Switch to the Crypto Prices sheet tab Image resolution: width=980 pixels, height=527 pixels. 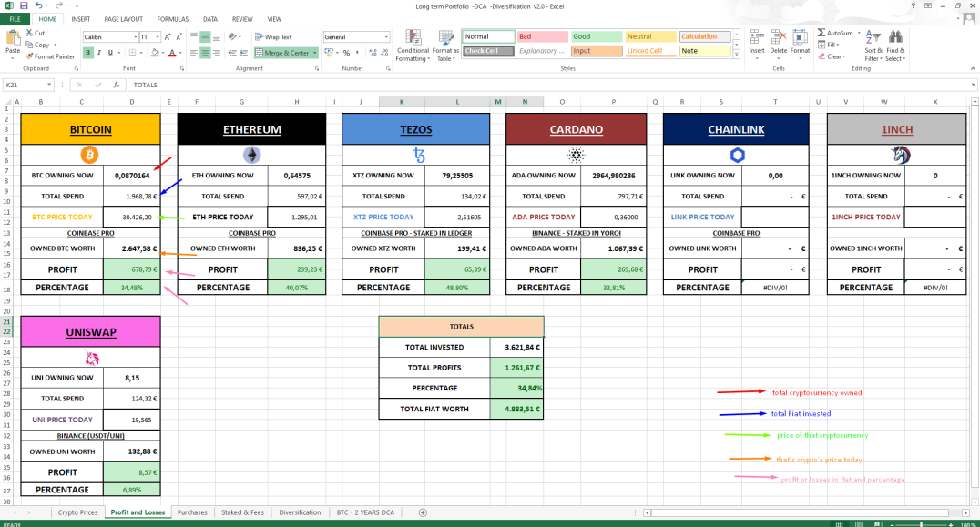click(x=77, y=512)
